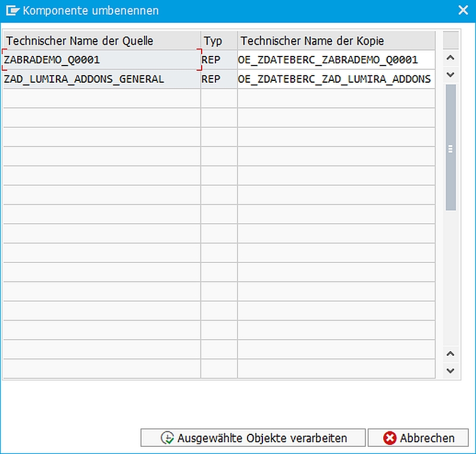Image resolution: width=476 pixels, height=454 pixels.
Task: Click the topmost scroll-up arrow of the table
Action: pos(450,58)
